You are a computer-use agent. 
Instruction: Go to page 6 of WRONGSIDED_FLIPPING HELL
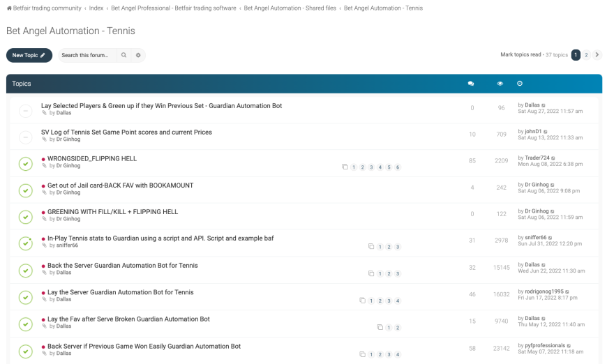398,167
